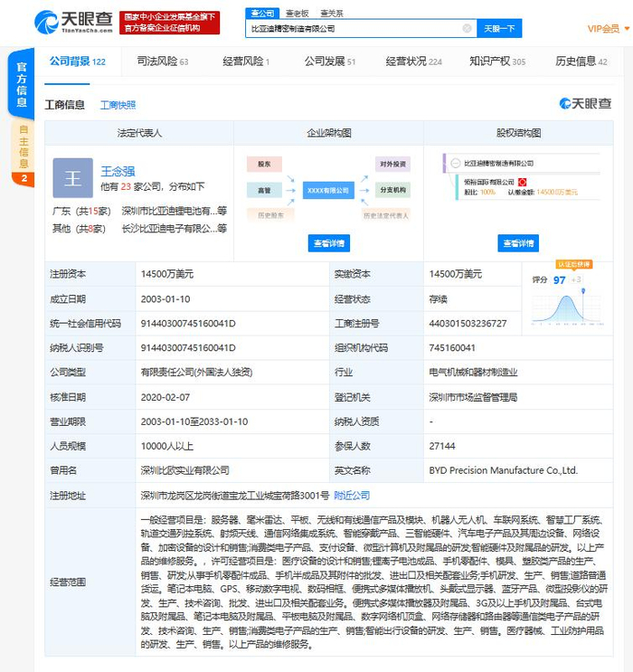
Task: Click staff size 10000人以上
Action: pyautogui.click(x=167, y=446)
